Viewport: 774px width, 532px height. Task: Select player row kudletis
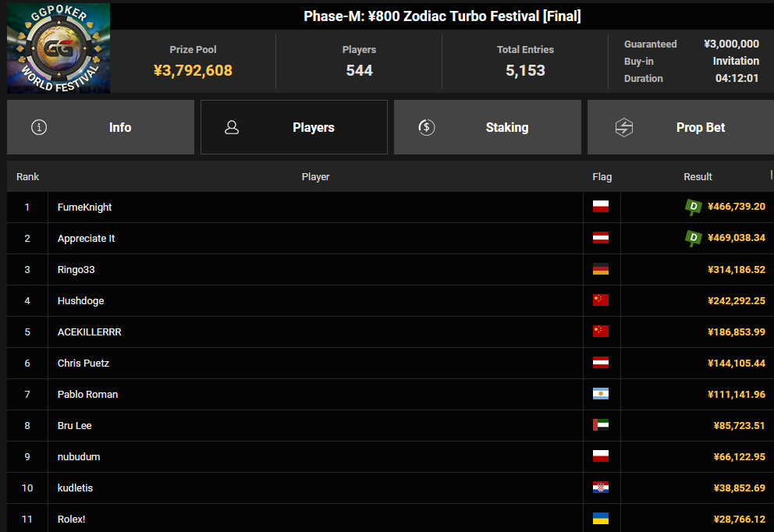pos(390,488)
